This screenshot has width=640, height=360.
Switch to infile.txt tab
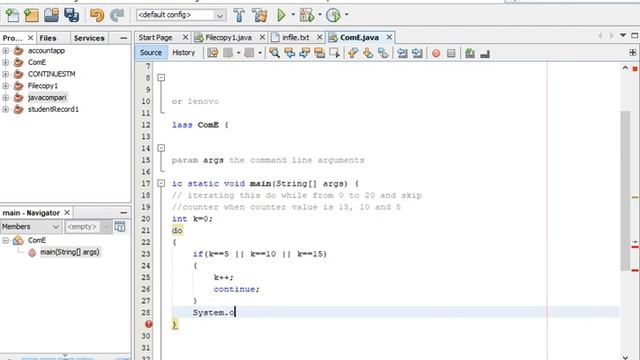pyautogui.click(x=296, y=38)
